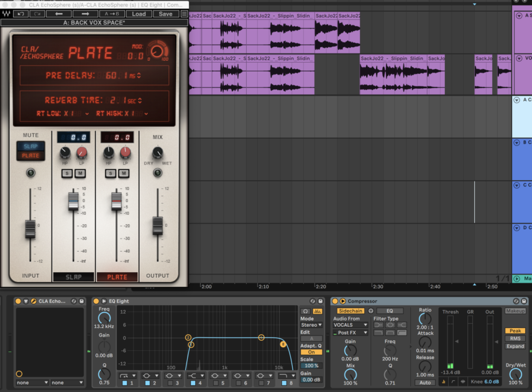Hot-swap Compressor preset
Screen dimensions: 532x392
pos(516,301)
